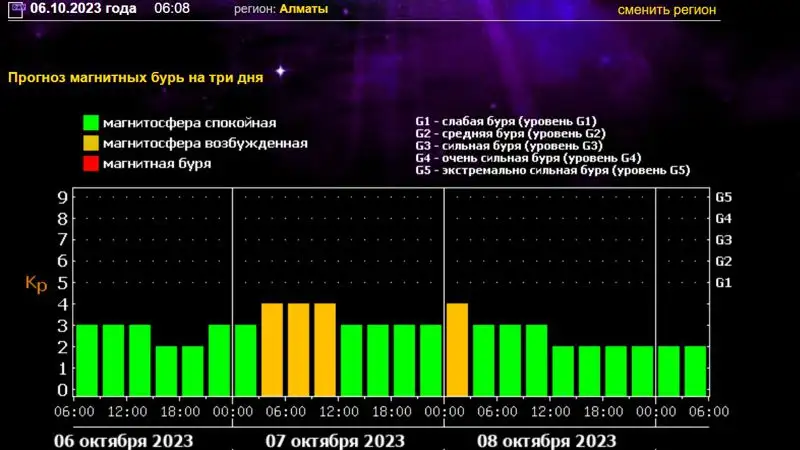This screenshot has width=800, height=450.
Task: Click the date '06.10.2023 года'
Action: (83, 9)
